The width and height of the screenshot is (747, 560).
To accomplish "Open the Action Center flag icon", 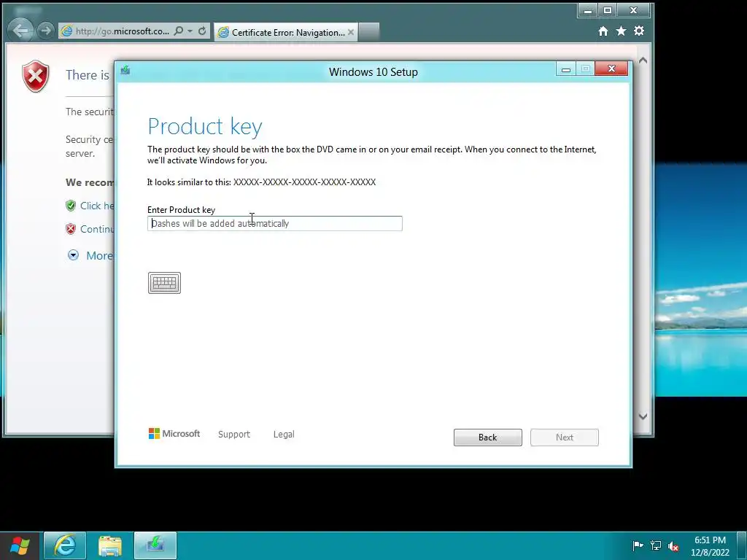I will click(x=638, y=545).
